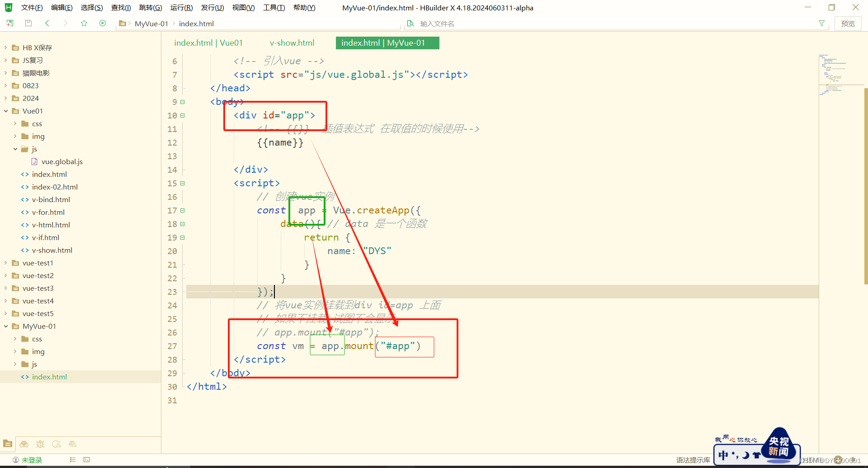Click the outline list icon in status bar

(72, 459)
